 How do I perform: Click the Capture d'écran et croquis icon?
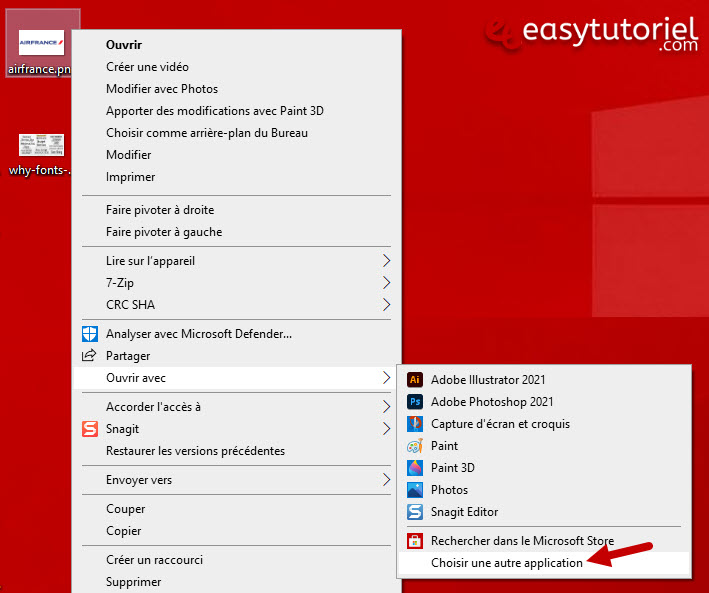415,424
